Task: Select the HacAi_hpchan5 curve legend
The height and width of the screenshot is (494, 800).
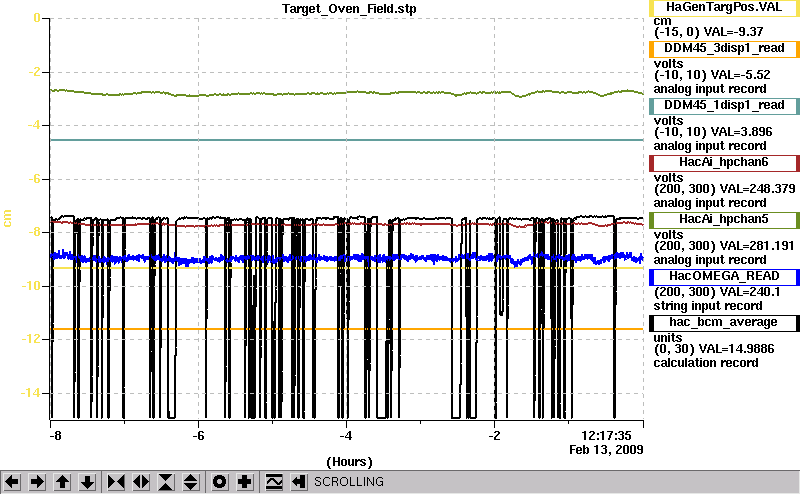Action: point(724,220)
